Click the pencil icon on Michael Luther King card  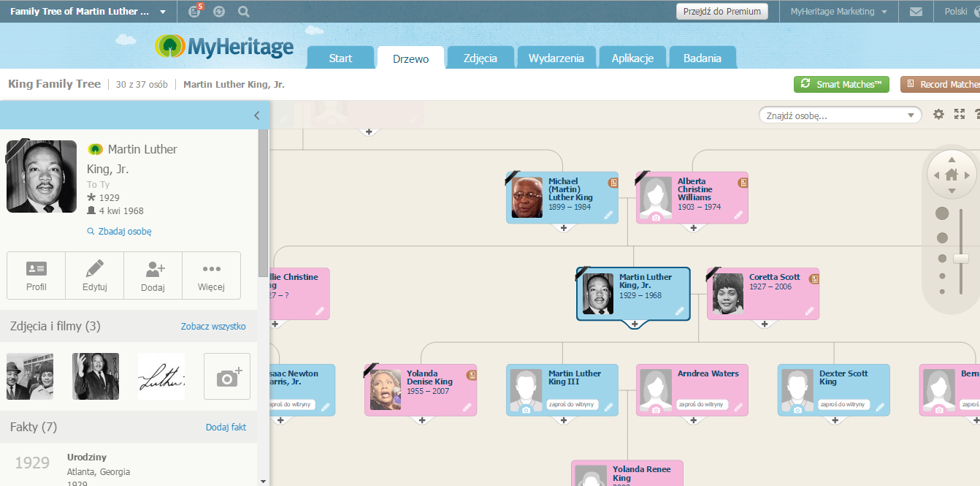pos(608,215)
